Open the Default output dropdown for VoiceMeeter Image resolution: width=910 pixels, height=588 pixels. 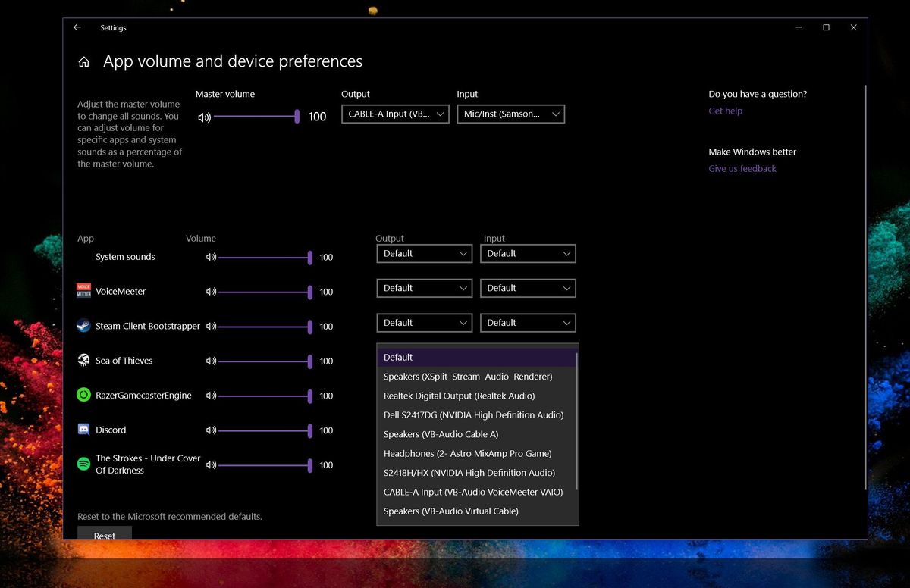click(x=424, y=288)
